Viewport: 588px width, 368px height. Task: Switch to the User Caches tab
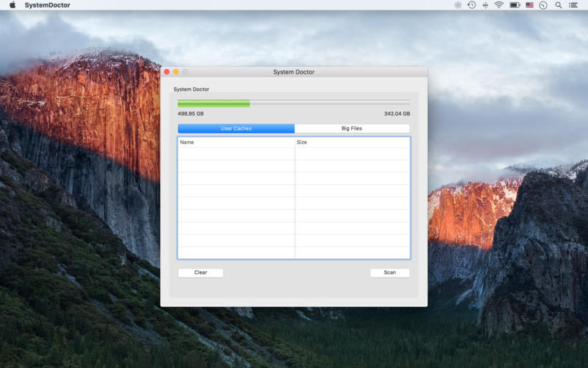point(236,129)
